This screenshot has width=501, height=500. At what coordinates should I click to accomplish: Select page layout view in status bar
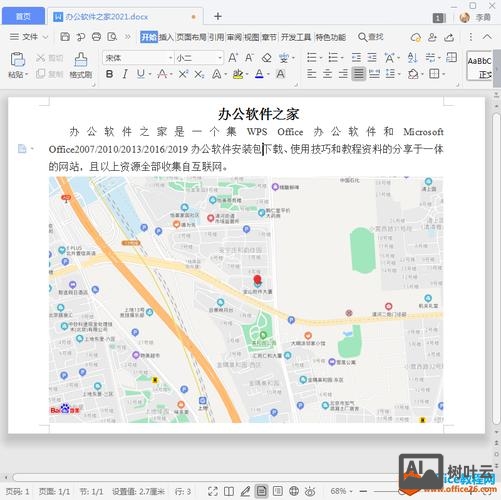click(x=262, y=491)
